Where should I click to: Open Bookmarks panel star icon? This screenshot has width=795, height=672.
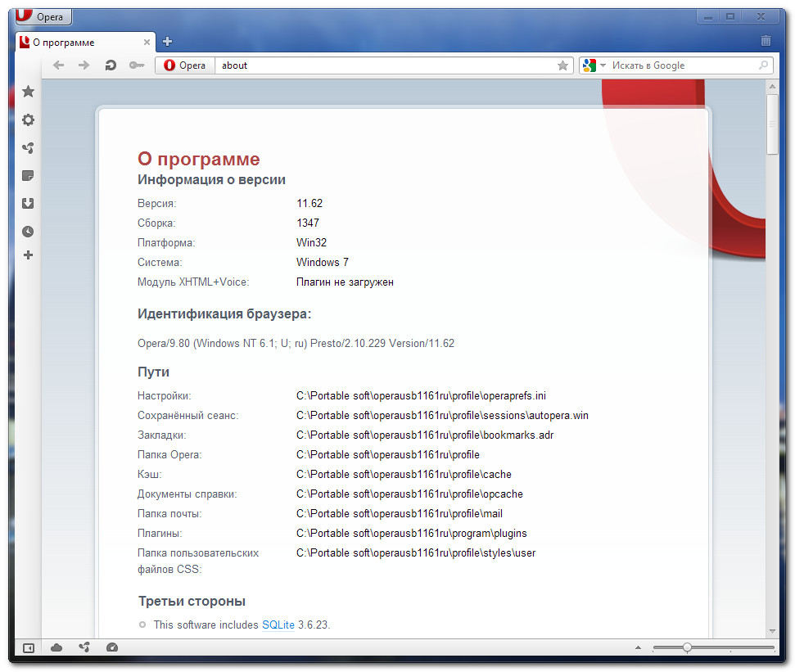click(x=29, y=92)
